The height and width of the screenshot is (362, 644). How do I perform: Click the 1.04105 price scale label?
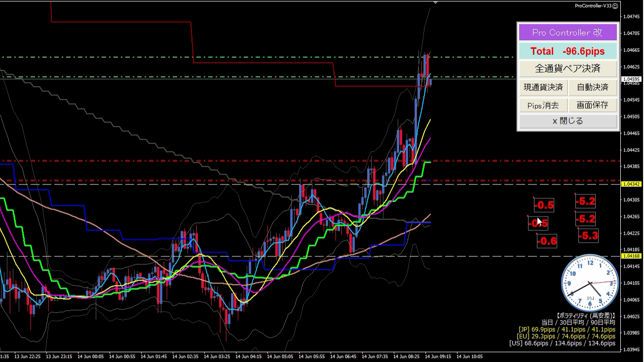pyautogui.click(x=632, y=283)
